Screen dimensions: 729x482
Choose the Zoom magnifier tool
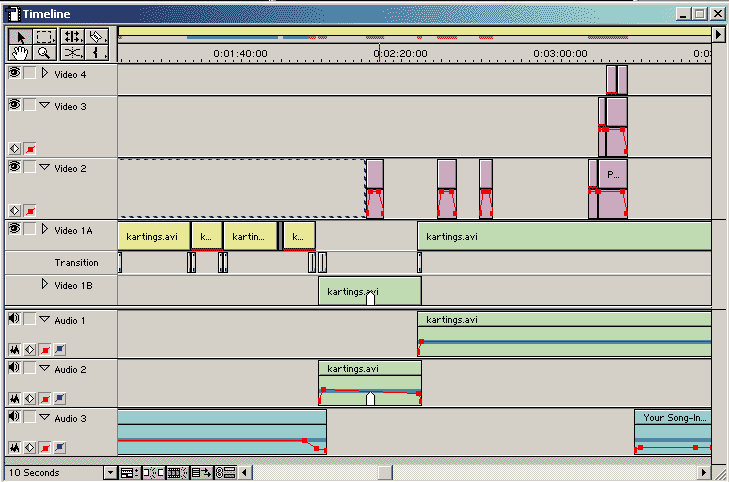[45, 52]
